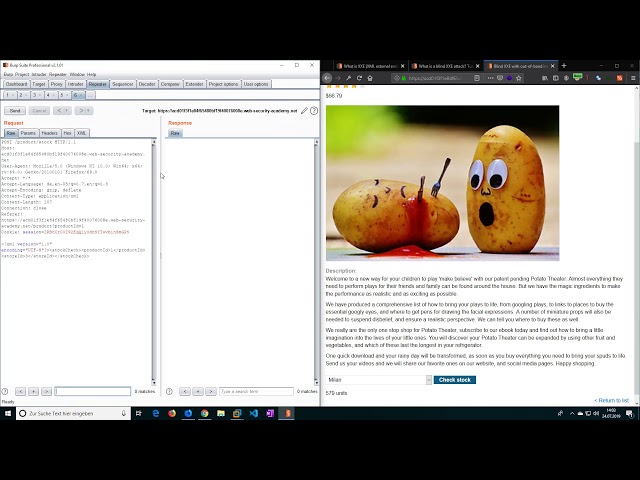The width and height of the screenshot is (640, 480).
Task: Click the Firefox address bar URL
Action: [434, 78]
